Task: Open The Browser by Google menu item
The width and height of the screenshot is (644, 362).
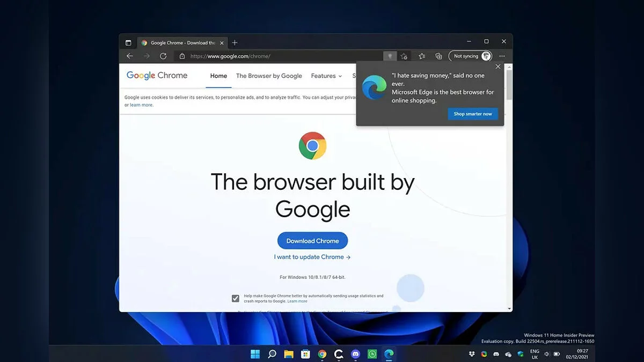Action: pyautogui.click(x=269, y=76)
